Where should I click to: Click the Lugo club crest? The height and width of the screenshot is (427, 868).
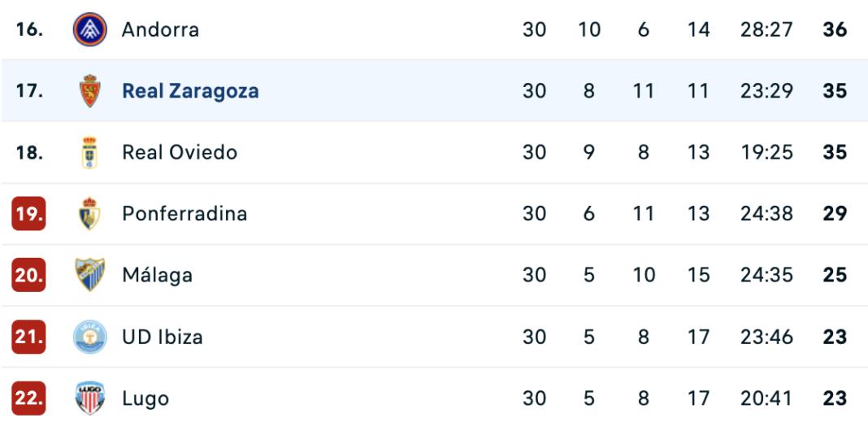(x=89, y=399)
